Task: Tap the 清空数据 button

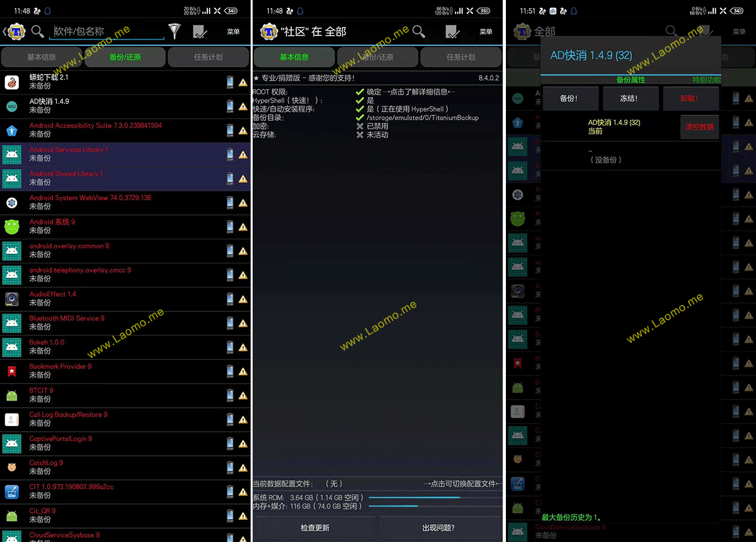Action: pyautogui.click(x=699, y=127)
